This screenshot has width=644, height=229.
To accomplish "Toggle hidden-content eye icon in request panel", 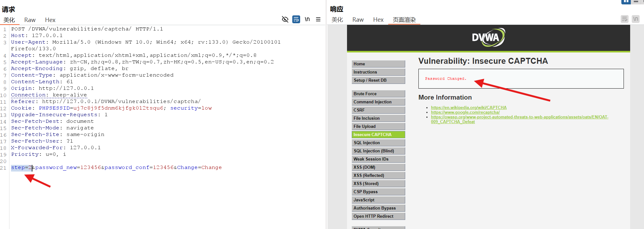I will point(285,19).
